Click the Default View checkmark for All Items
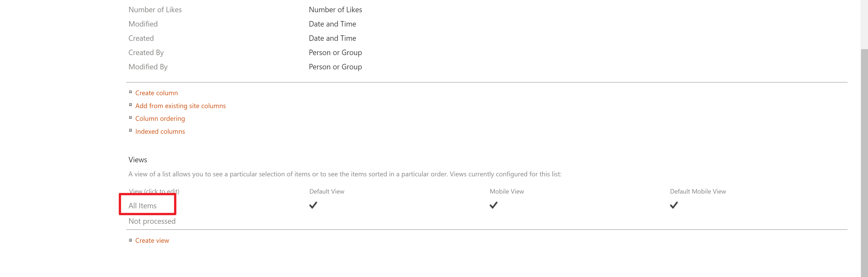The width and height of the screenshot is (868, 277). click(313, 205)
